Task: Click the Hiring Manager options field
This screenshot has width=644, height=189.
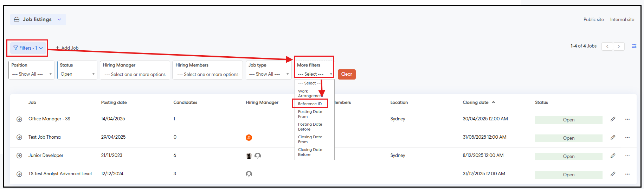Action: point(135,74)
